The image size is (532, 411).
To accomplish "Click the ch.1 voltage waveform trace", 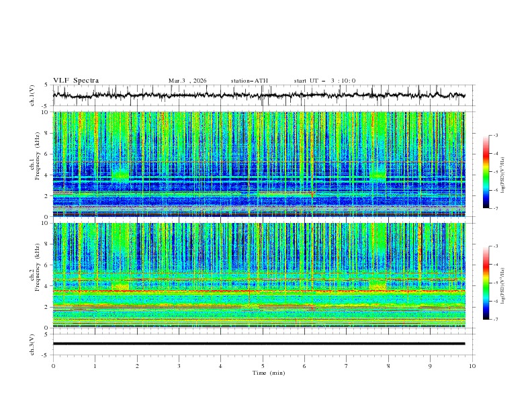I will point(259,95).
